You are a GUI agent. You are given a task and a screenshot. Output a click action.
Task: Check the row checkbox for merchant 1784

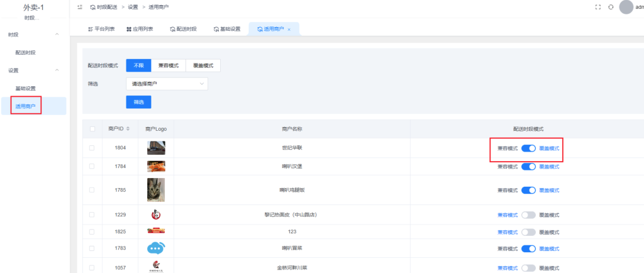[x=92, y=167]
